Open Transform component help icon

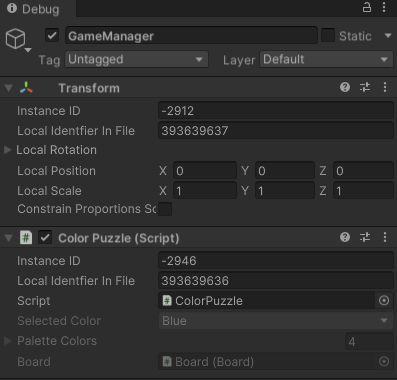click(x=345, y=87)
